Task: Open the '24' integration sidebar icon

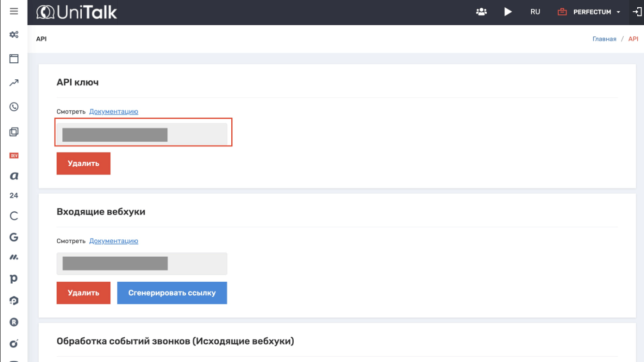Action: tap(14, 196)
